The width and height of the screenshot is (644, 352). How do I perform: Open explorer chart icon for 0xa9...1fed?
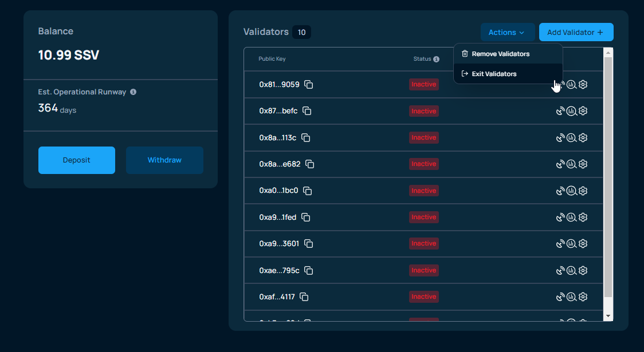571,217
